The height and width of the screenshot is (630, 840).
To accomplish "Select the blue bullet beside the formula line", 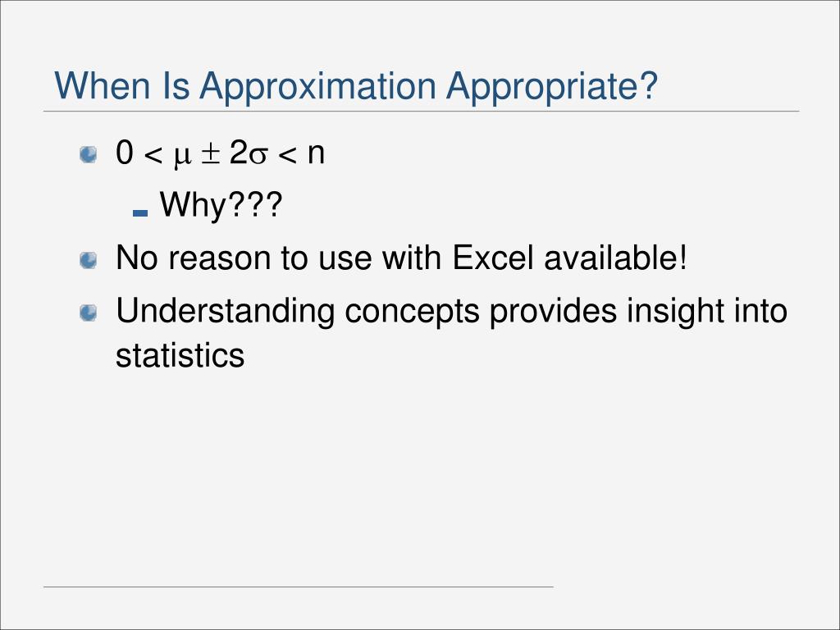I will click(89, 154).
